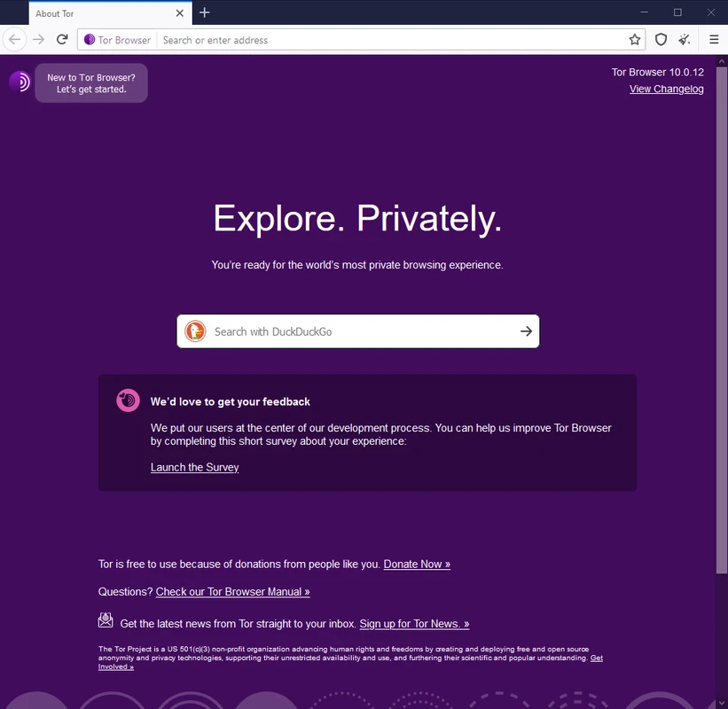
Task: Submit search with the arrow button
Action: pyautogui.click(x=526, y=331)
